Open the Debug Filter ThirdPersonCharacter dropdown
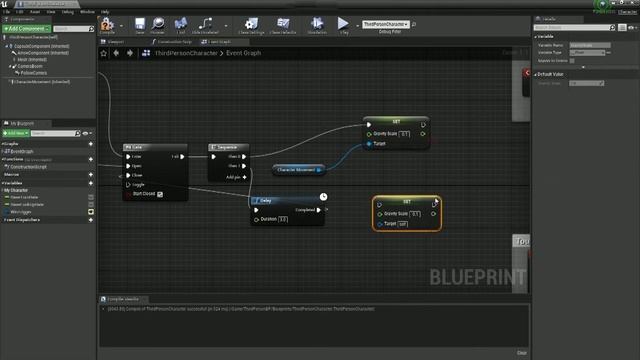The width and height of the screenshot is (640, 360). click(386, 24)
